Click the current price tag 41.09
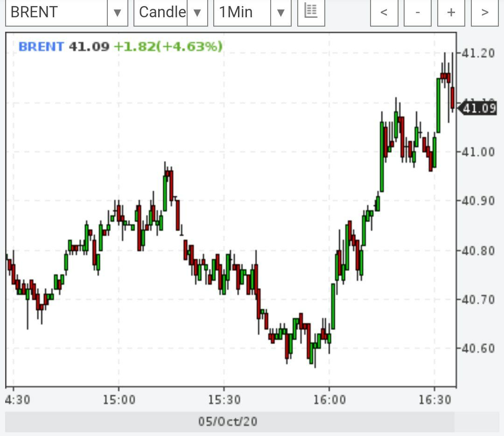This screenshot has height=436, width=504. pyautogui.click(x=477, y=108)
